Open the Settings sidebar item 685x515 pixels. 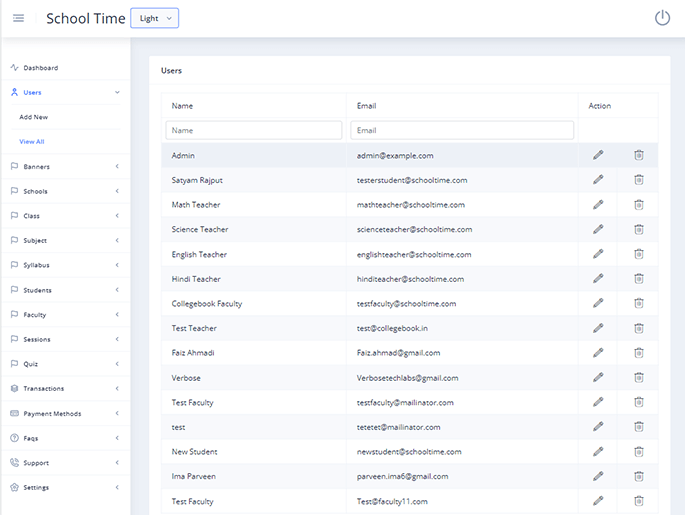point(66,487)
